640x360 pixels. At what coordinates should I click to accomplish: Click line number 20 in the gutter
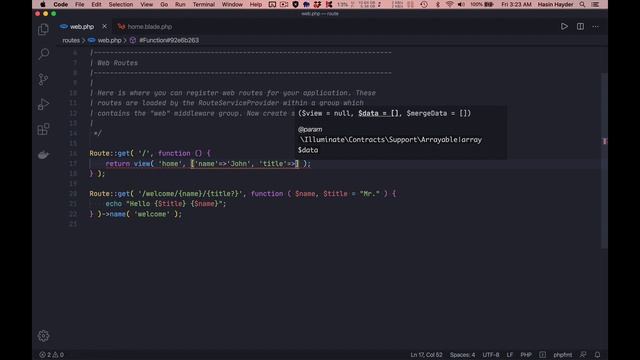tap(73, 194)
